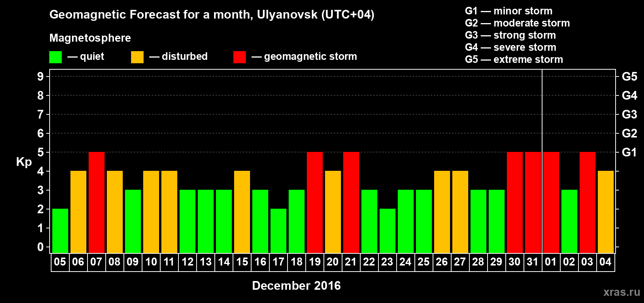Click the orange bar above date 08
The height and width of the screenshot is (303, 644).
click(x=115, y=212)
